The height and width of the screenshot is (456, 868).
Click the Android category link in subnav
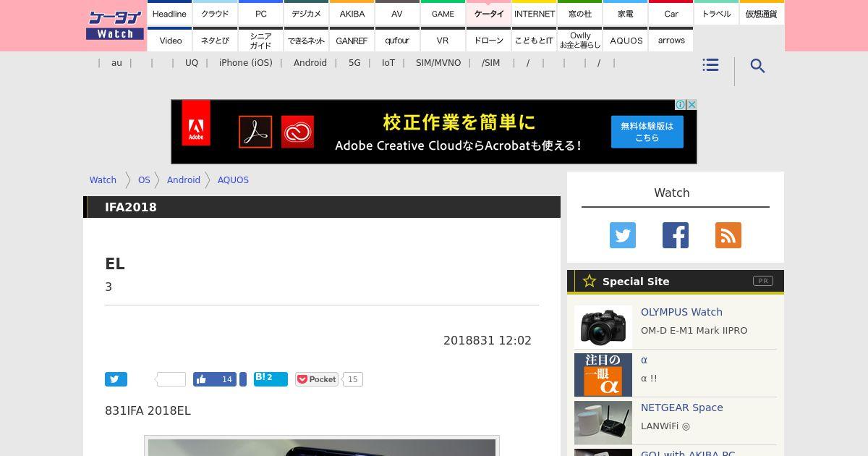click(310, 63)
